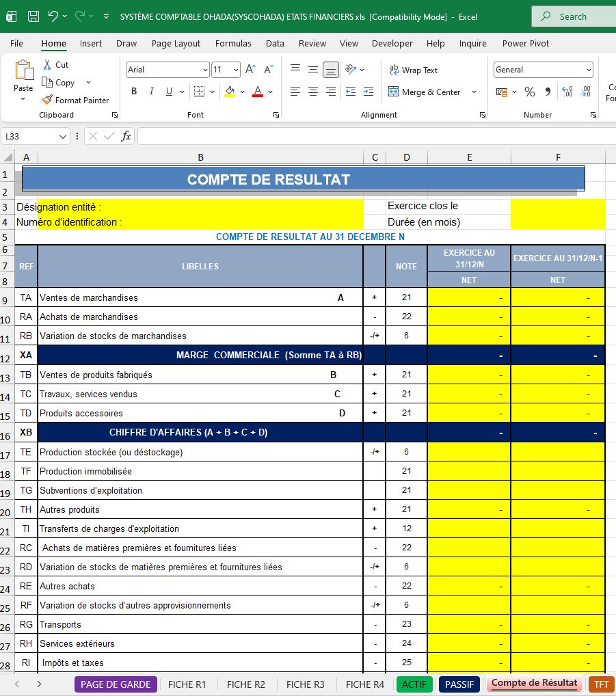Select the Format Painter brush
The image size is (616, 696).
(x=47, y=101)
